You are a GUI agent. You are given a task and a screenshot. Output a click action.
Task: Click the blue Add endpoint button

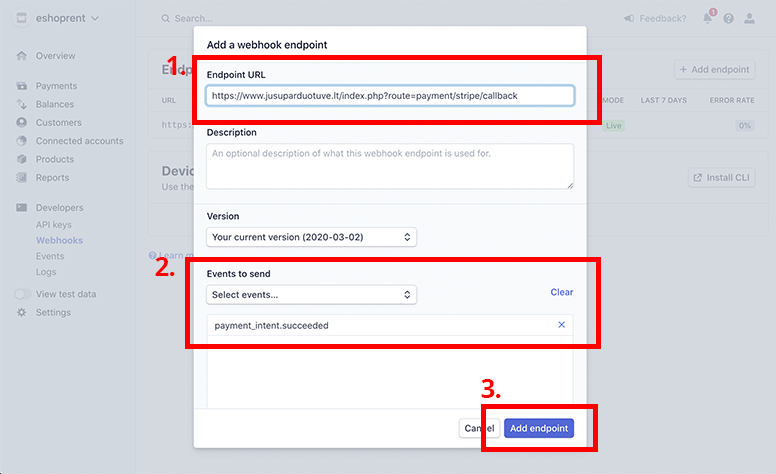539,428
